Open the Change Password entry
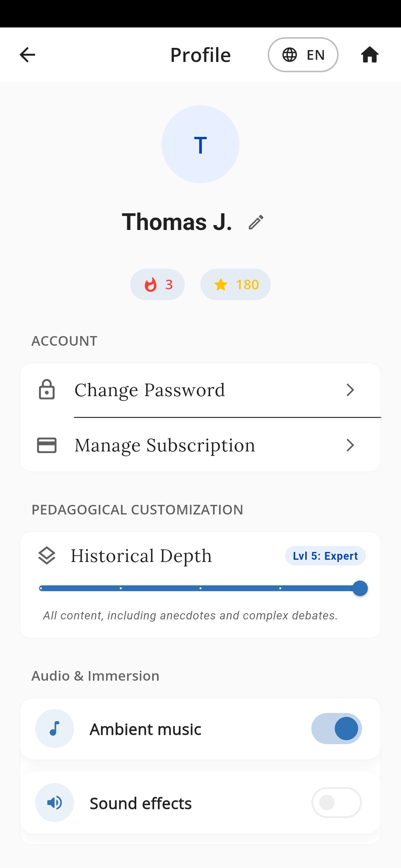 click(150, 390)
